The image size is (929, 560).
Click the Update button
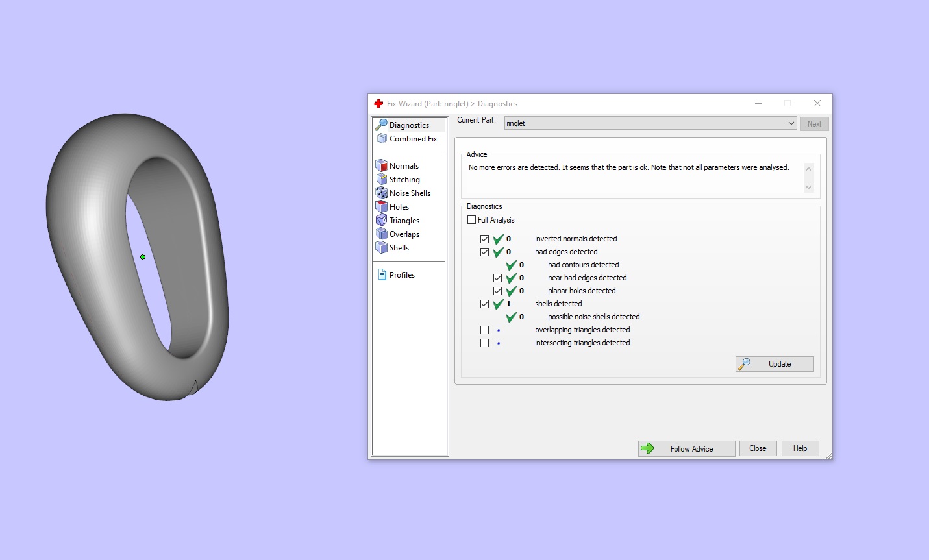coord(774,364)
